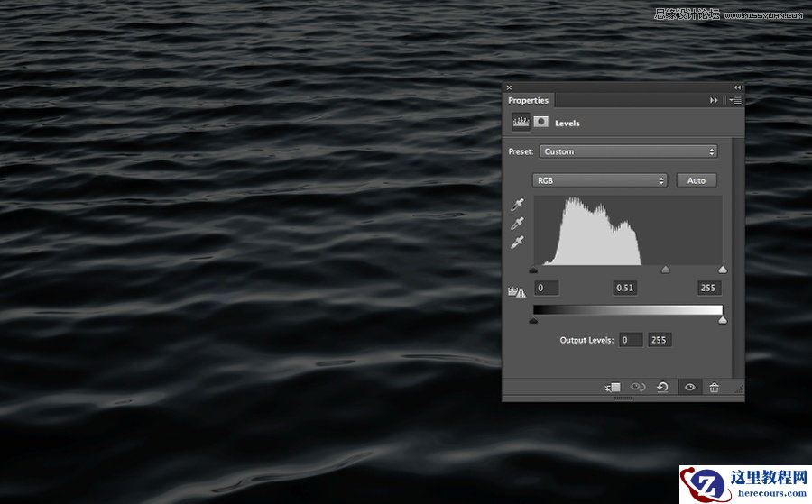Click Output Levels field showing 0
The image size is (812, 504).
(x=632, y=340)
